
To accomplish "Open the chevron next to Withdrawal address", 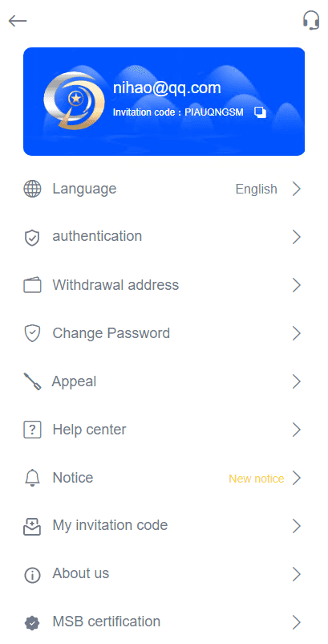I will pos(297,285).
